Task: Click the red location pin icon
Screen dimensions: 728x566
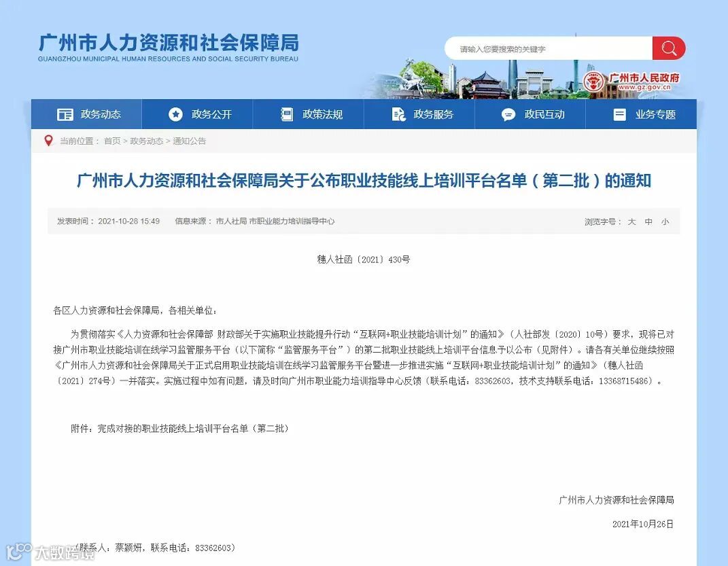Action: coord(48,141)
